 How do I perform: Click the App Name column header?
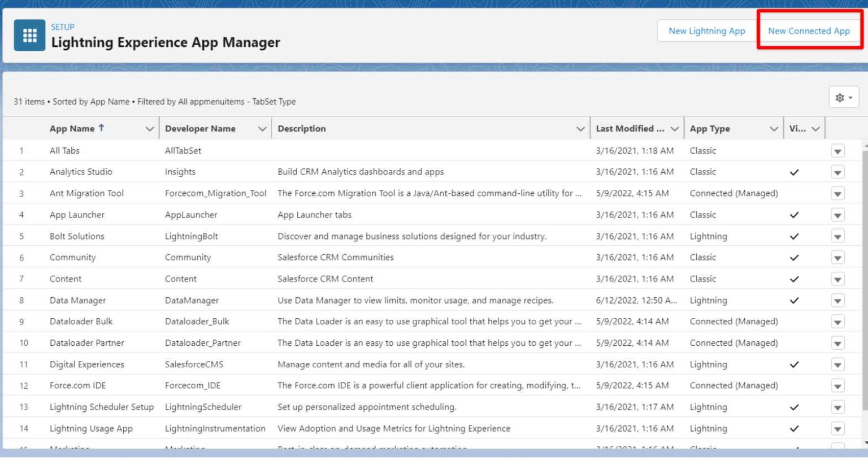[72, 129]
